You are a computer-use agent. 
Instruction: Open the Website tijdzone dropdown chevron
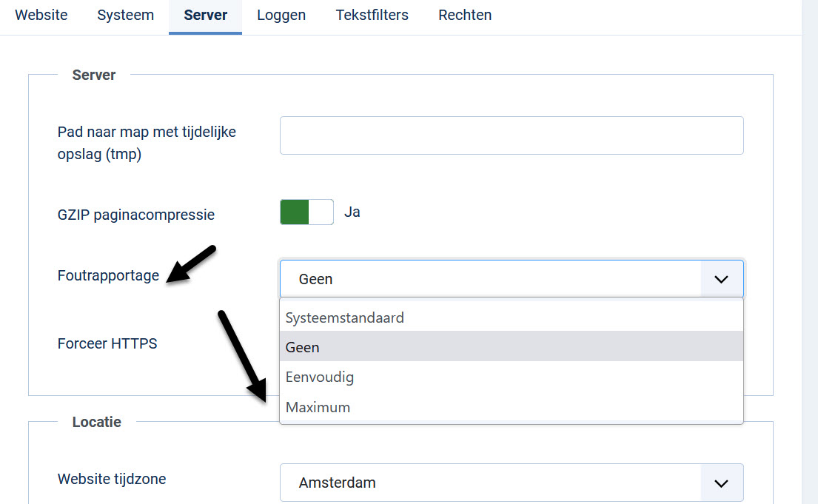(721, 483)
